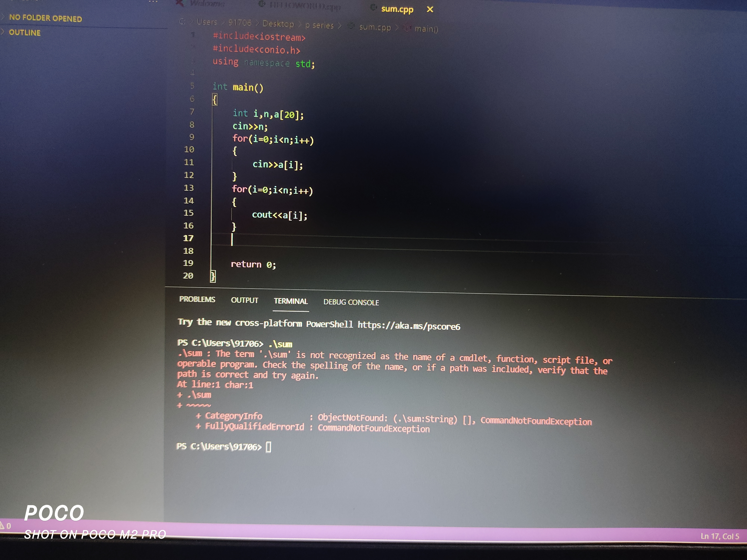Viewport: 747px width, 560px height.
Task: Click the 'CategoryInfo' error line in terminal
Action: tap(394, 419)
